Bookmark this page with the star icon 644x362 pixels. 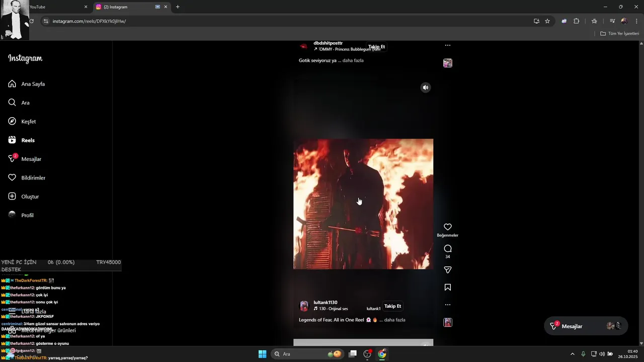click(547, 21)
